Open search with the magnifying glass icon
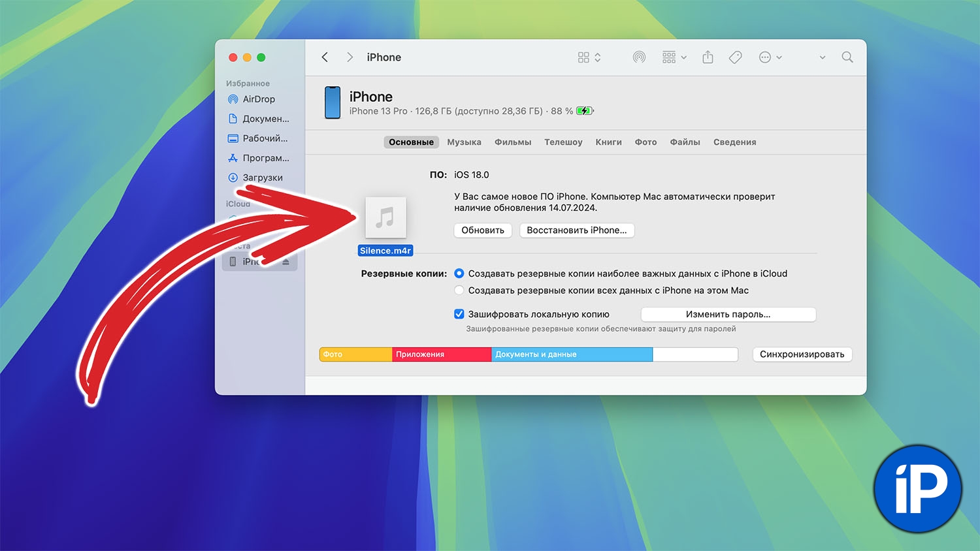Screen dimensions: 980x551 [847, 57]
